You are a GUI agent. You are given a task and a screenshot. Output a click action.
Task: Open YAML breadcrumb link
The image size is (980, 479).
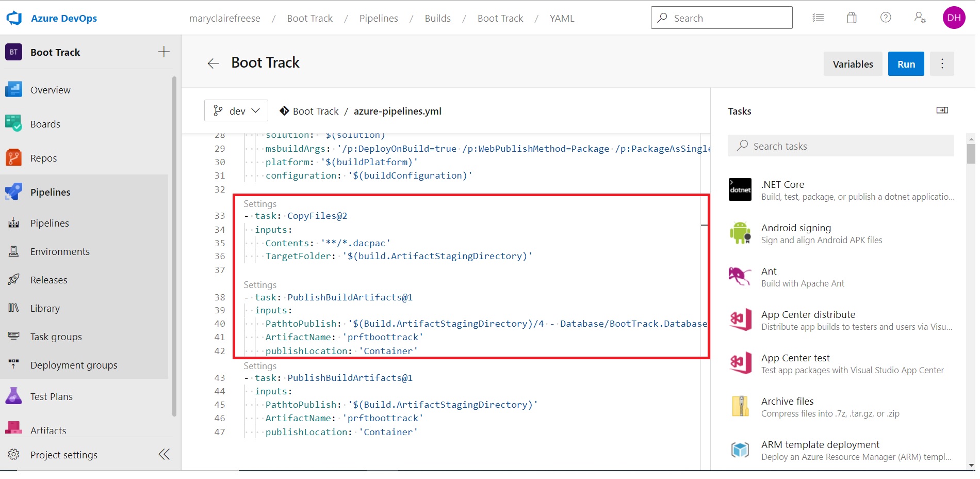point(562,18)
